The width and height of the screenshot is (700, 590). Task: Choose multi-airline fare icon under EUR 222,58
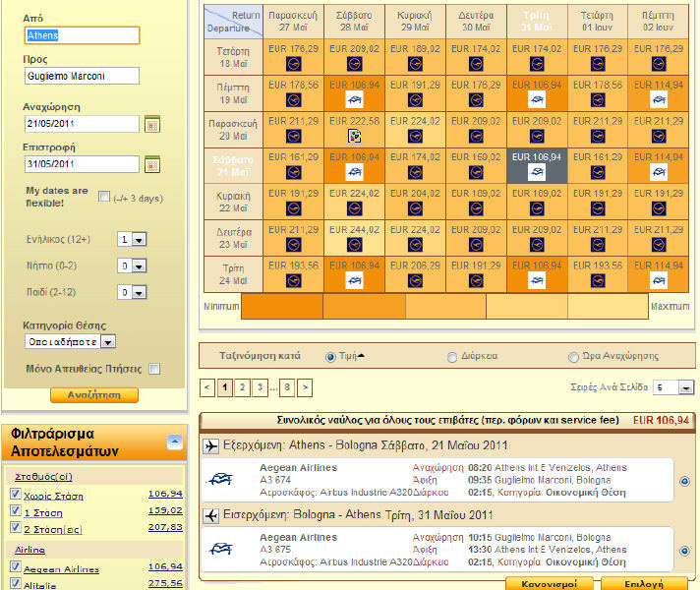point(355,136)
